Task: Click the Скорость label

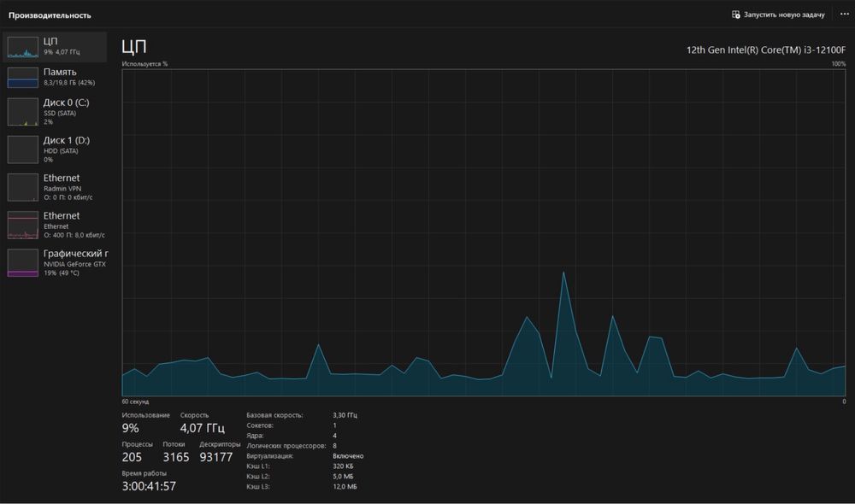Action: [194, 415]
